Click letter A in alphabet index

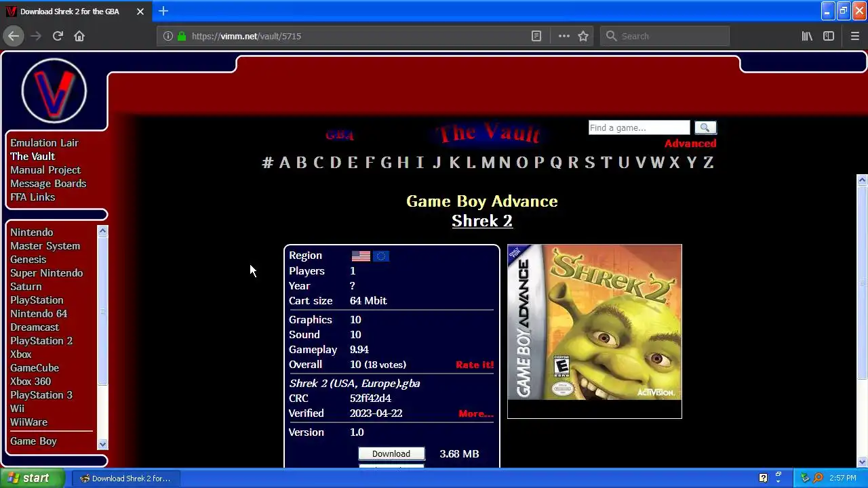click(284, 163)
